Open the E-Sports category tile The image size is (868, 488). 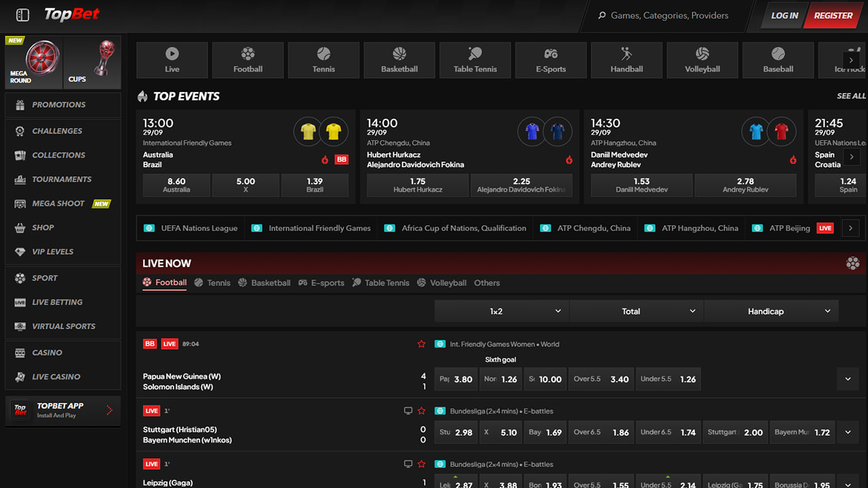(551, 60)
